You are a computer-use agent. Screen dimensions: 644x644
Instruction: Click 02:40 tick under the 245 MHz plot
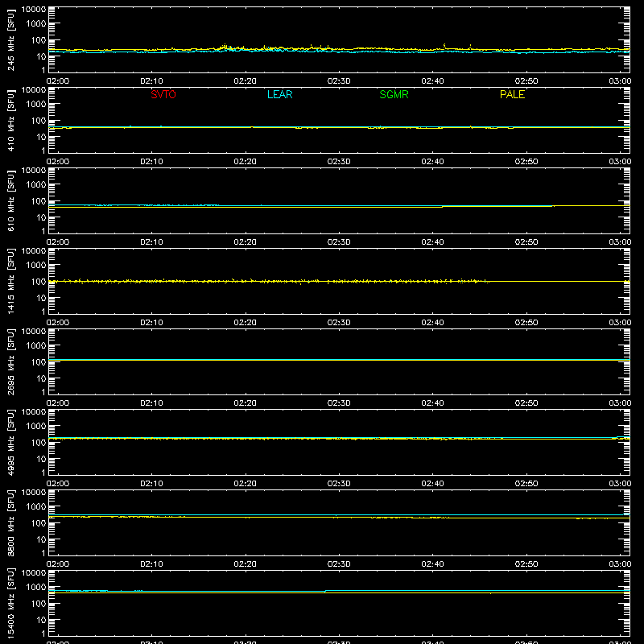click(432, 81)
